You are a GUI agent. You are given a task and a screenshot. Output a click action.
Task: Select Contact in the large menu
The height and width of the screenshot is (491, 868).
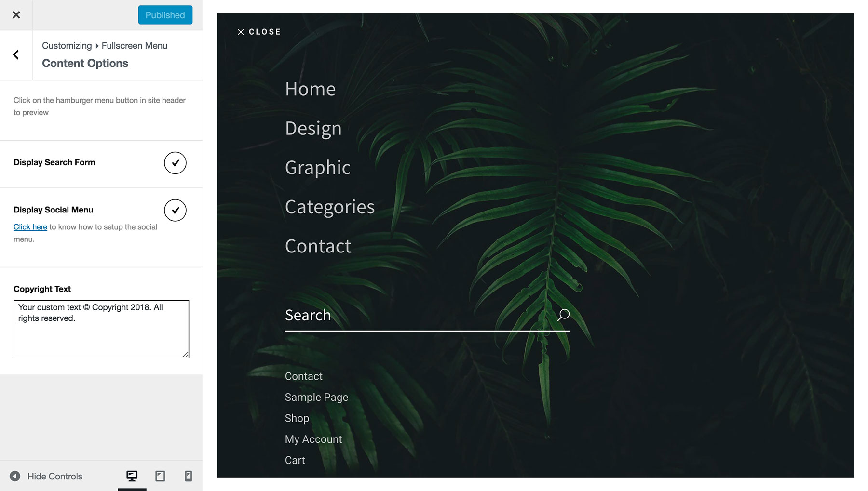[x=318, y=246]
